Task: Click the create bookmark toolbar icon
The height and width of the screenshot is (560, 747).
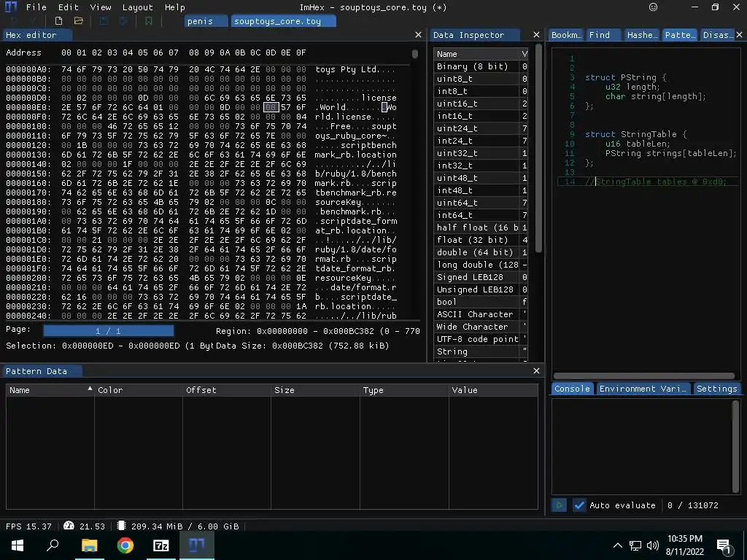Action: [x=149, y=21]
